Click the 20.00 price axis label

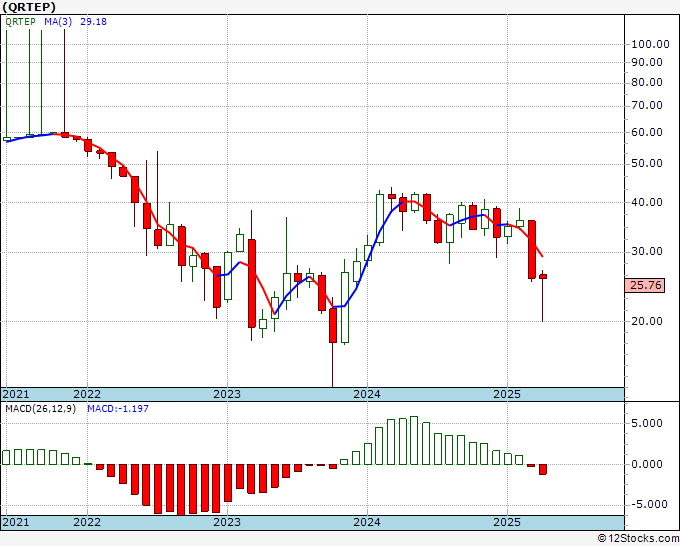click(647, 321)
